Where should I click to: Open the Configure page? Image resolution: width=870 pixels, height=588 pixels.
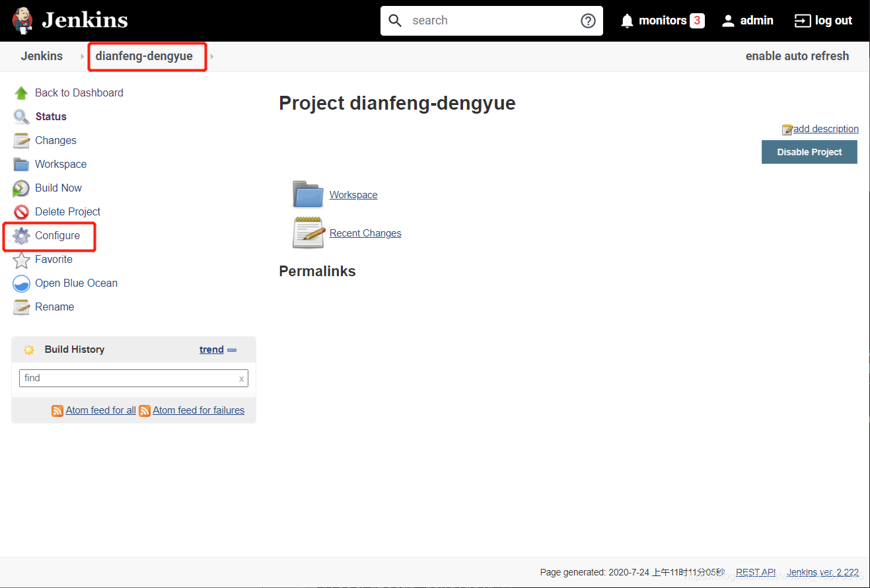[57, 236]
